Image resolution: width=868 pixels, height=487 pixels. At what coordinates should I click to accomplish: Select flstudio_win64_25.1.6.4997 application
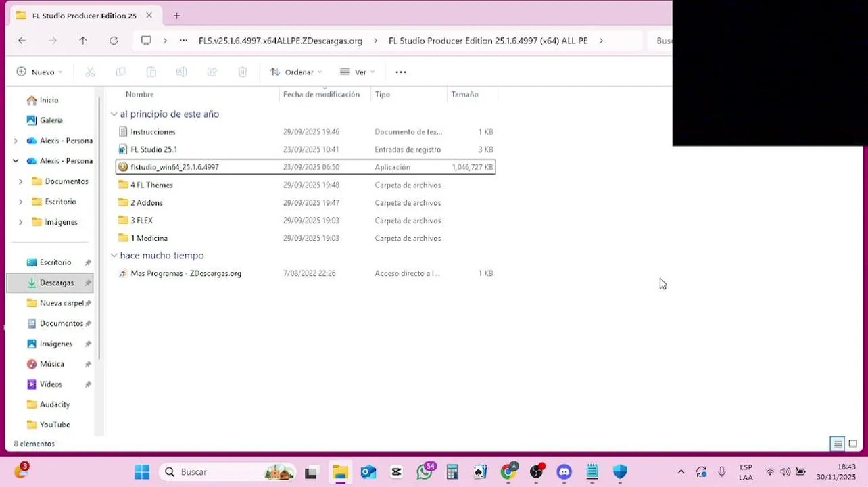click(x=306, y=167)
